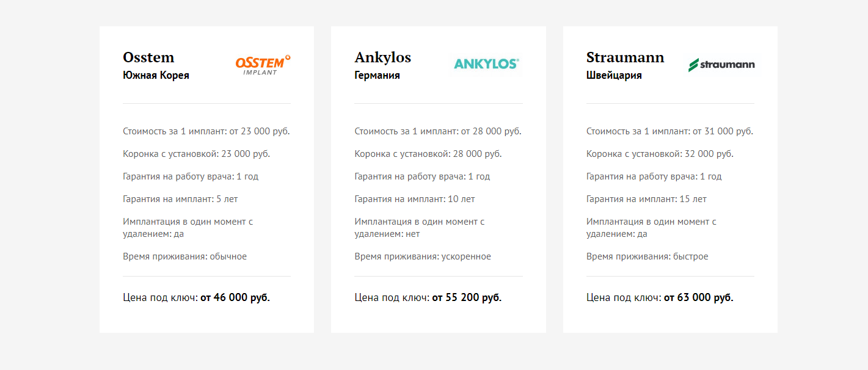The height and width of the screenshot is (370, 868).
Task: Click healing time ускоренное line
Action: (x=423, y=256)
